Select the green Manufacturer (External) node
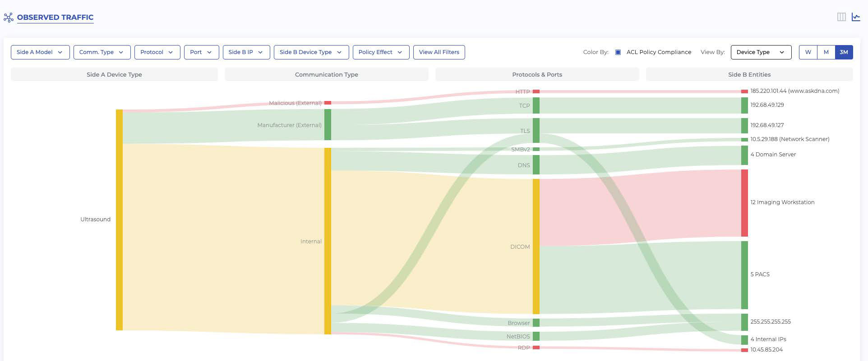The width and height of the screenshot is (868, 361). 328,124
